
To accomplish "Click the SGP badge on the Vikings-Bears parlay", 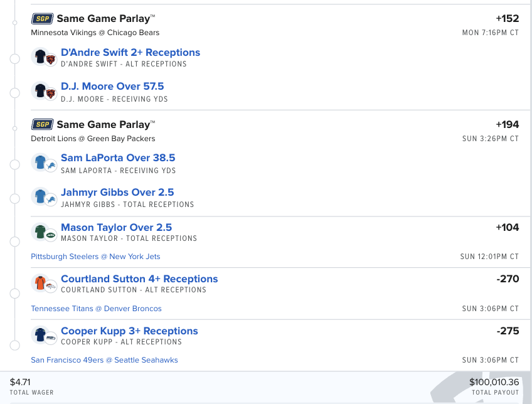I will point(41,18).
